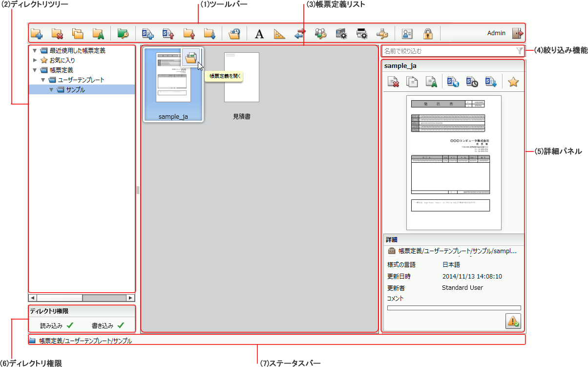This screenshot has height=367, width=588.
Task: Expand the お気に入り tree node
Action: 35,60
